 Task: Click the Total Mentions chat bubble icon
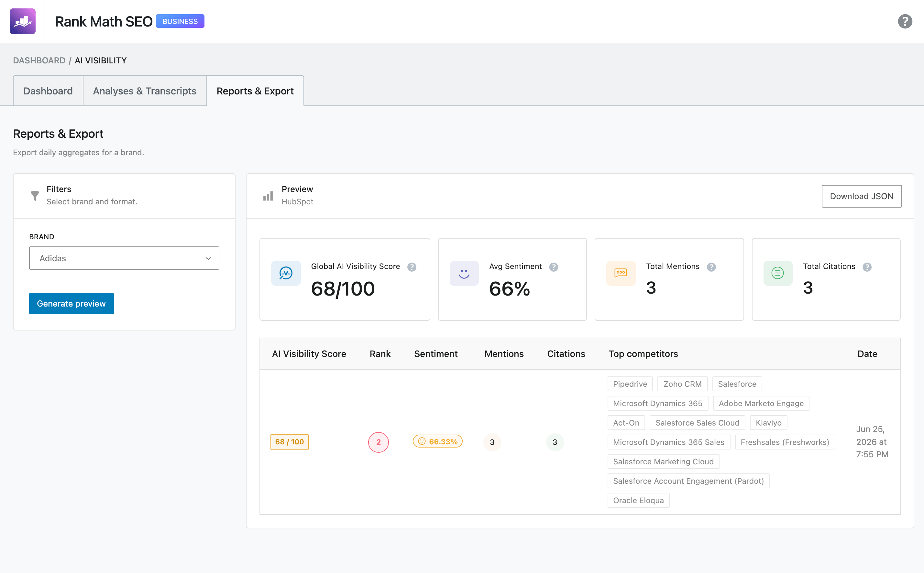point(621,273)
